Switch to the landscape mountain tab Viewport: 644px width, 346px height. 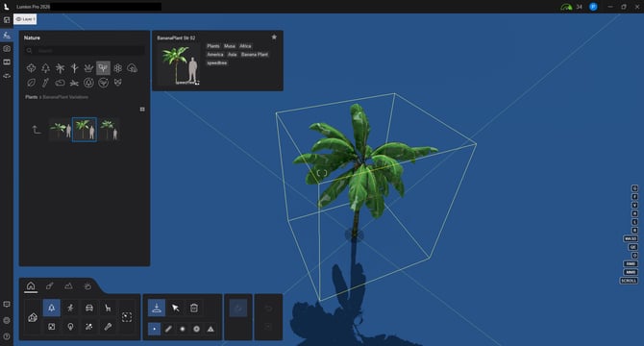pos(68,285)
